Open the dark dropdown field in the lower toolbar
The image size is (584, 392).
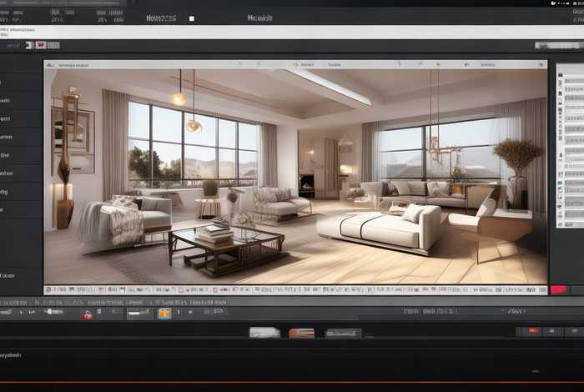click(139, 314)
